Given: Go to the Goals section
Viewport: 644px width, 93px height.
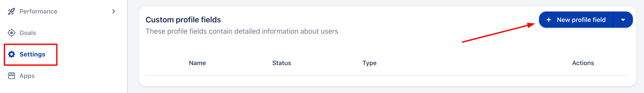Looking at the screenshot, I should 28,33.
